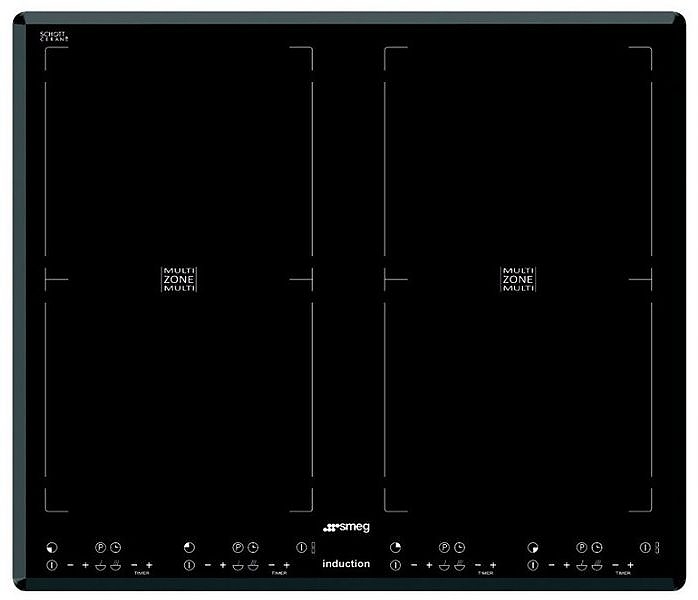Image resolution: width=698 pixels, height=600 pixels.
Task: Lower rear-left zone heat with minus
Action: click(208, 565)
